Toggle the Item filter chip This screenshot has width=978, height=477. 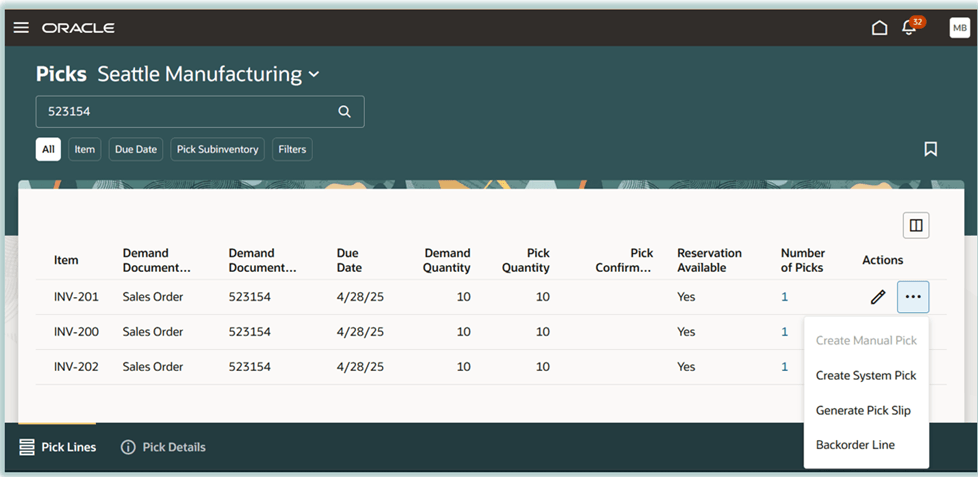click(85, 149)
